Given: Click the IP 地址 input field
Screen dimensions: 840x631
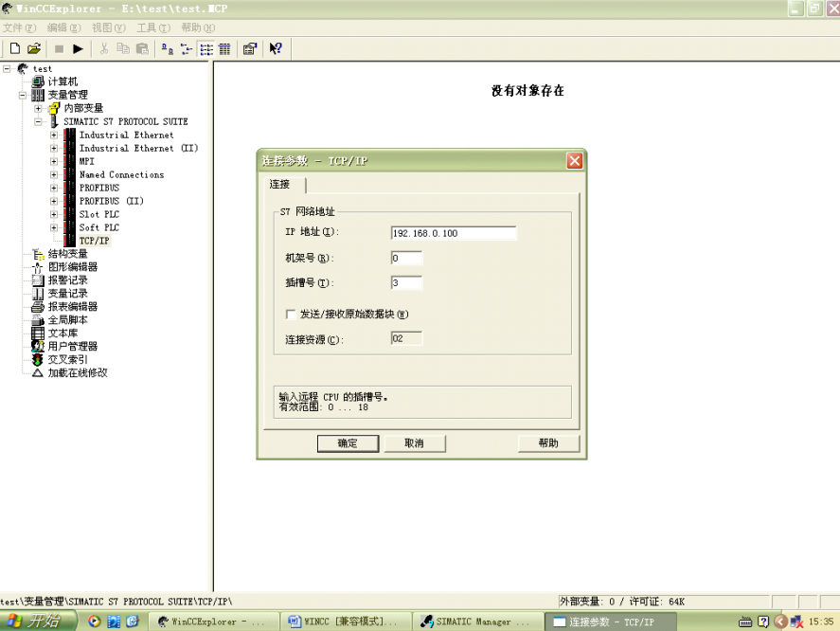Looking at the screenshot, I should click(x=454, y=233).
